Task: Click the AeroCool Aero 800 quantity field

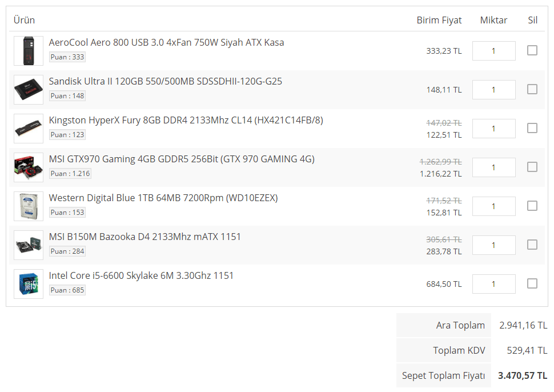Action: (x=493, y=51)
